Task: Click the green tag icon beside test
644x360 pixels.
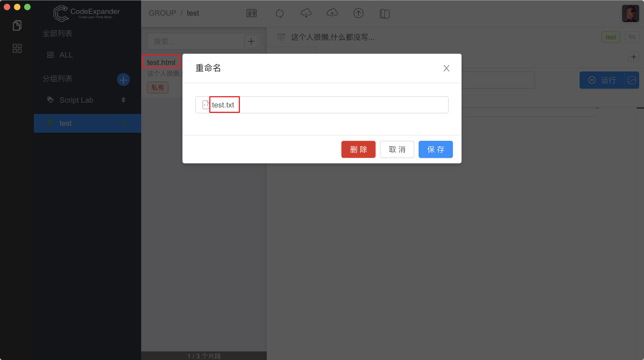Action: [50, 123]
